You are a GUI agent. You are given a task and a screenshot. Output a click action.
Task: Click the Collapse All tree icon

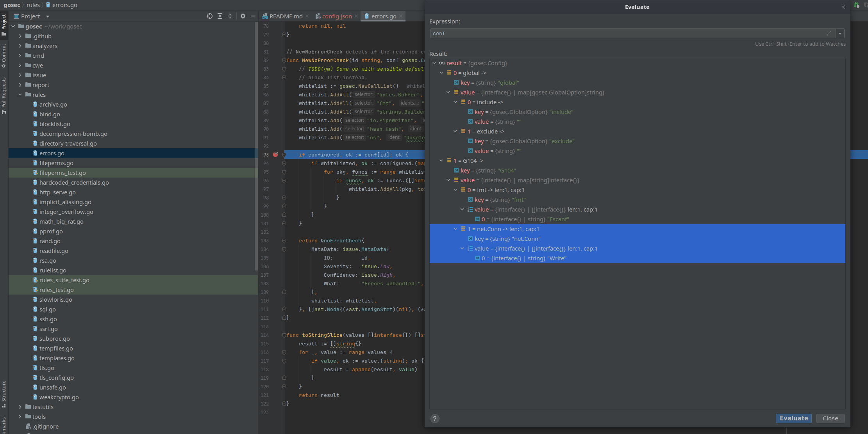(230, 16)
